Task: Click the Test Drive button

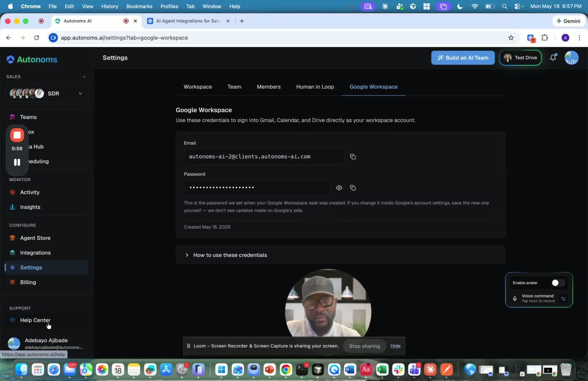Action: click(x=520, y=58)
